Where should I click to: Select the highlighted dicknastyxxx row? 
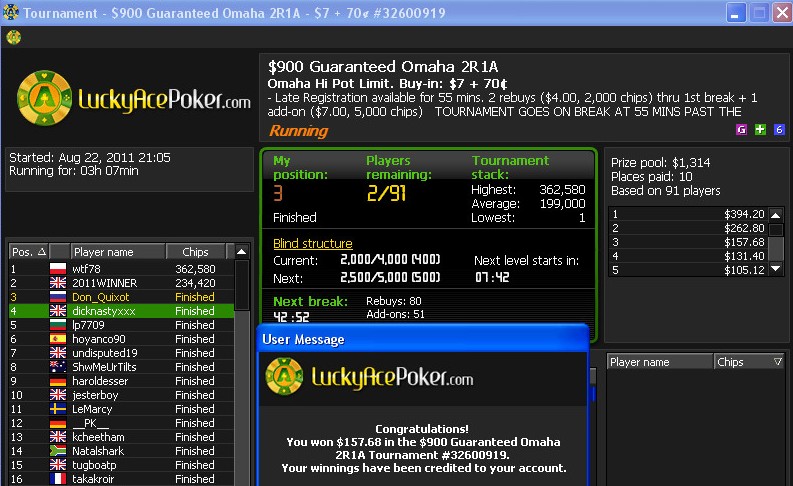(121, 311)
